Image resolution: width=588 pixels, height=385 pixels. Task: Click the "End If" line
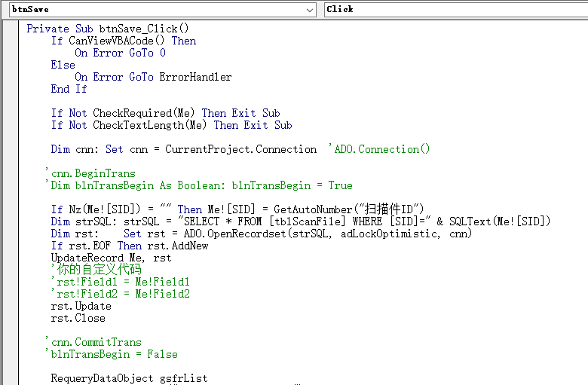[x=69, y=89]
